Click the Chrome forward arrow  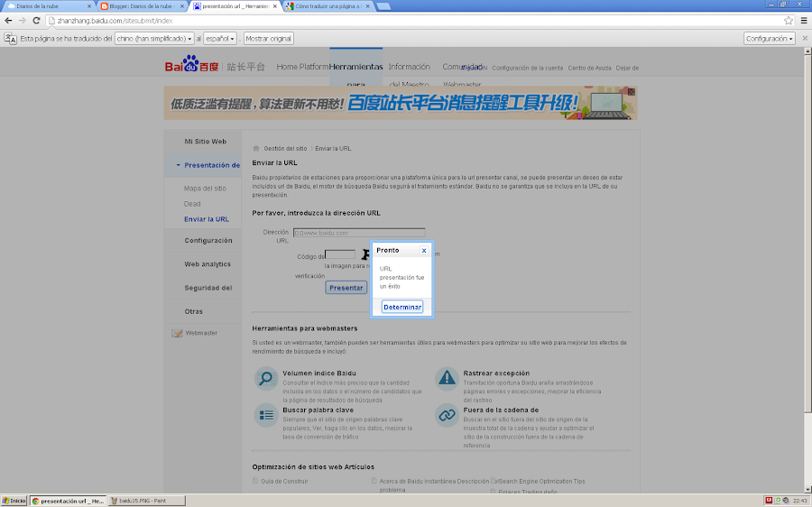click(23, 21)
